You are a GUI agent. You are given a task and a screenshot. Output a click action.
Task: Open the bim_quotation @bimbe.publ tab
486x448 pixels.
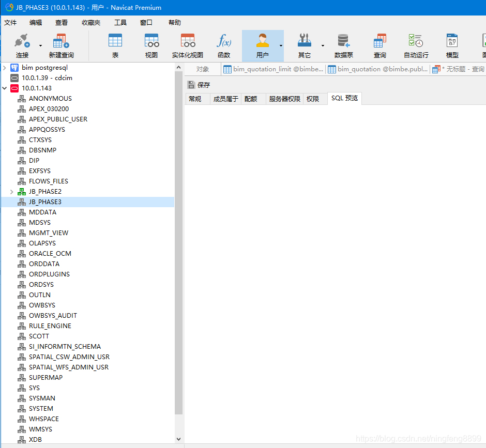tap(378, 69)
